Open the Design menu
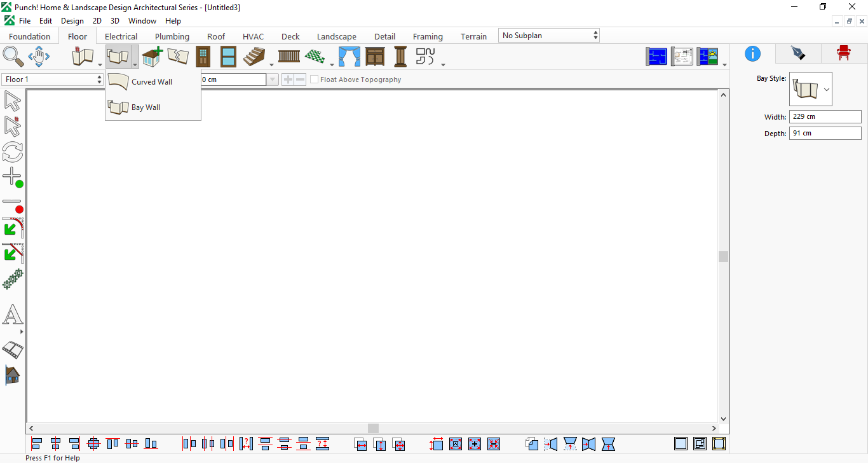The width and height of the screenshot is (868, 463). (x=72, y=21)
